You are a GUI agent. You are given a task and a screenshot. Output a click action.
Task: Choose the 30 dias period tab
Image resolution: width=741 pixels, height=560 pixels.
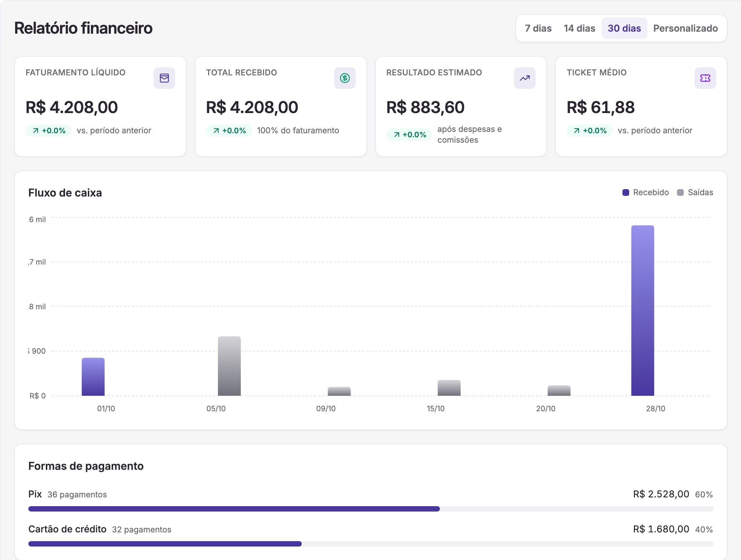coord(624,28)
